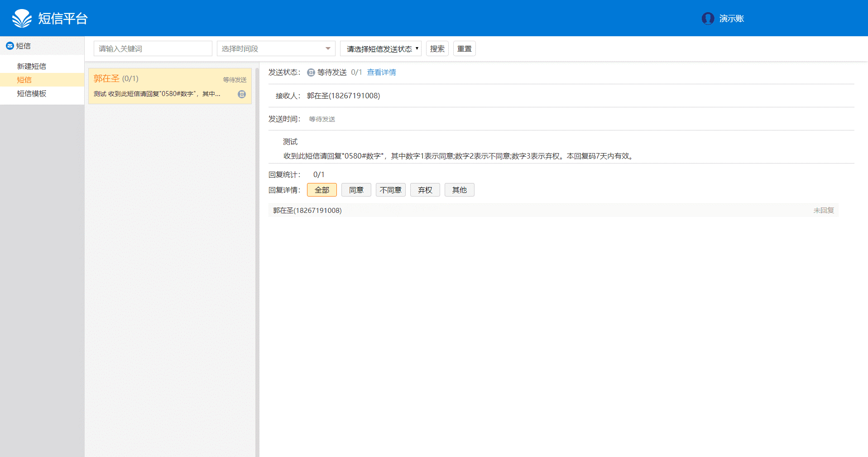This screenshot has width=868, height=457.
Task: Switch to the 同意 reply filter tab
Action: pos(356,190)
